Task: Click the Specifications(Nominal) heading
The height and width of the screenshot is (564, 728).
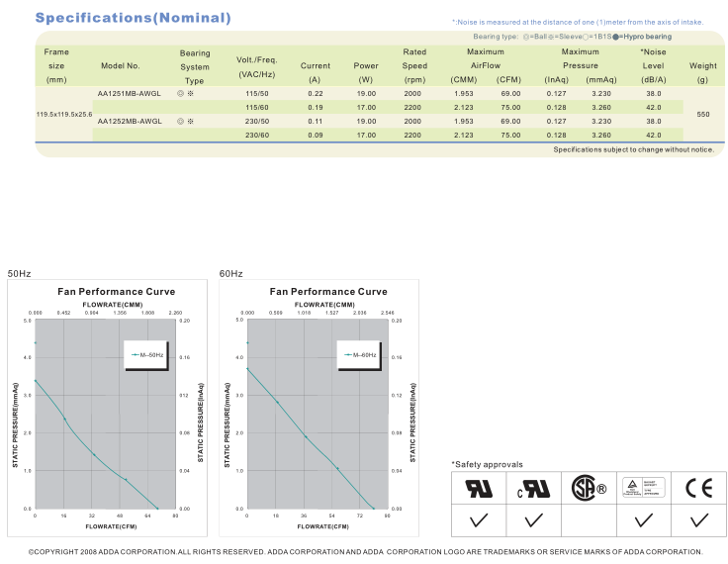Action: (134, 18)
